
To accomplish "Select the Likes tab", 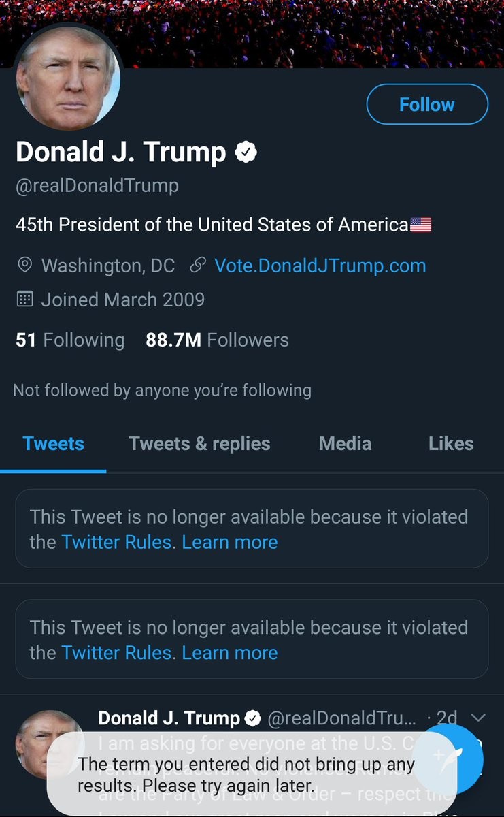I will click(450, 444).
